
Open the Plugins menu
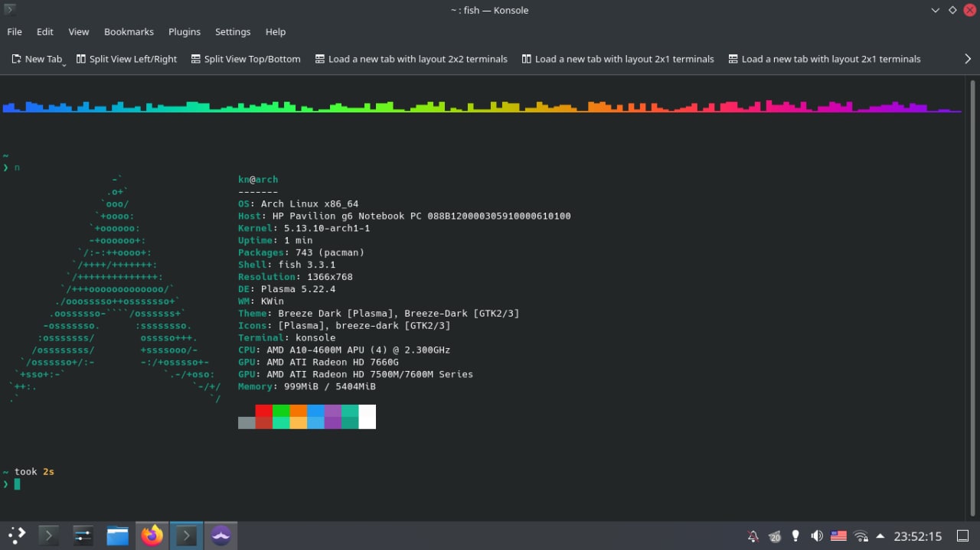tap(185, 31)
